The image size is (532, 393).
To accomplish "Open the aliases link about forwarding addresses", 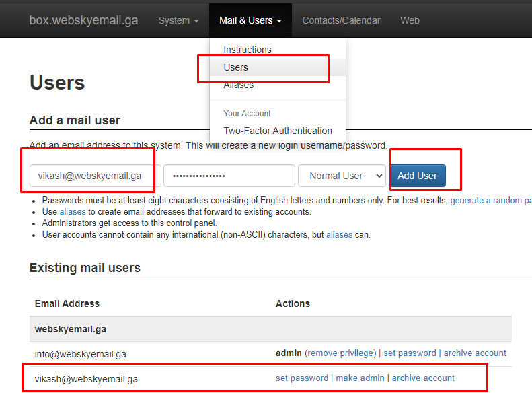I will 73,212.
